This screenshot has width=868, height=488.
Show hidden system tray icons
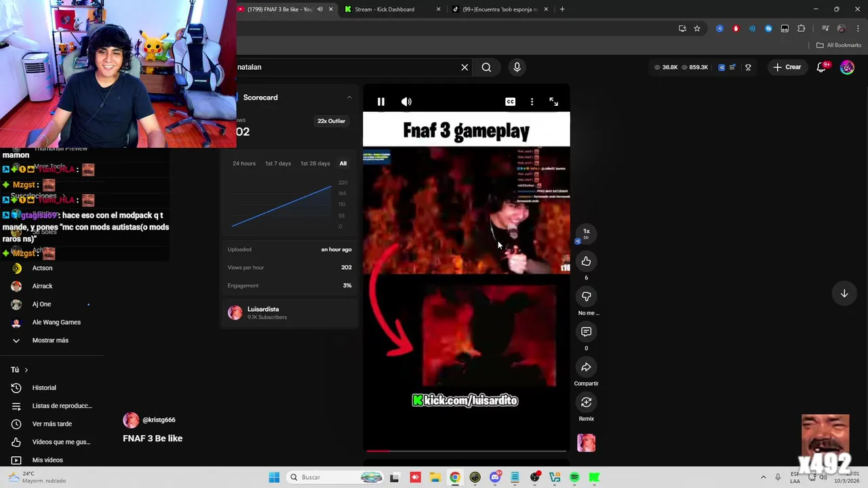tap(764, 477)
